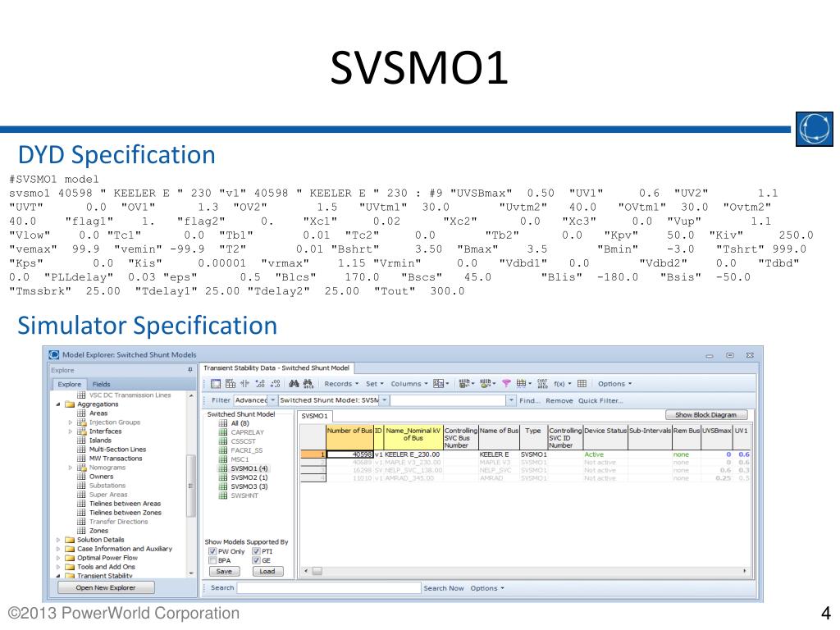Image resolution: width=840 pixels, height=630 pixels.
Task: Click the Aggregations folder icon
Action: point(70,404)
